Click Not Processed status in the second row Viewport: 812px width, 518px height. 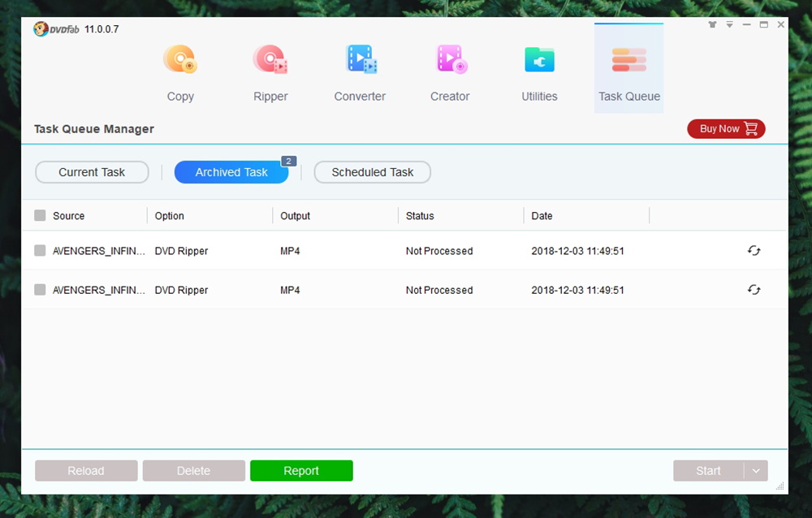[x=439, y=290]
